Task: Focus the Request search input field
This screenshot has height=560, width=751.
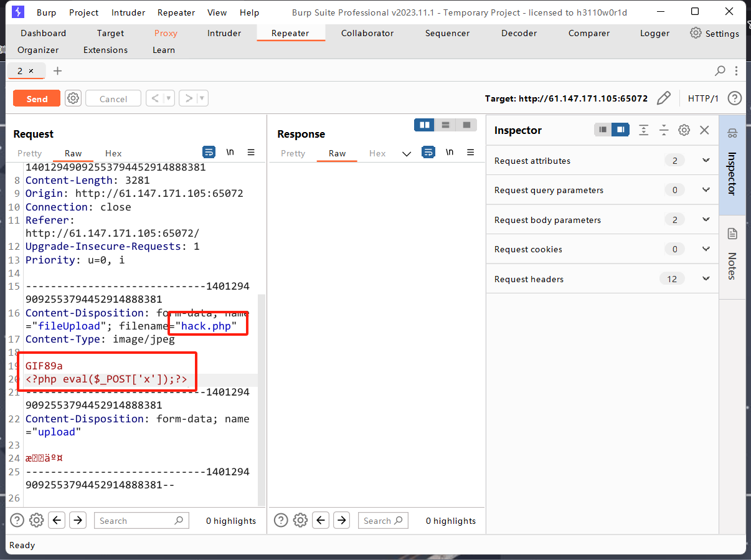Action: pyautogui.click(x=141, y=520)
